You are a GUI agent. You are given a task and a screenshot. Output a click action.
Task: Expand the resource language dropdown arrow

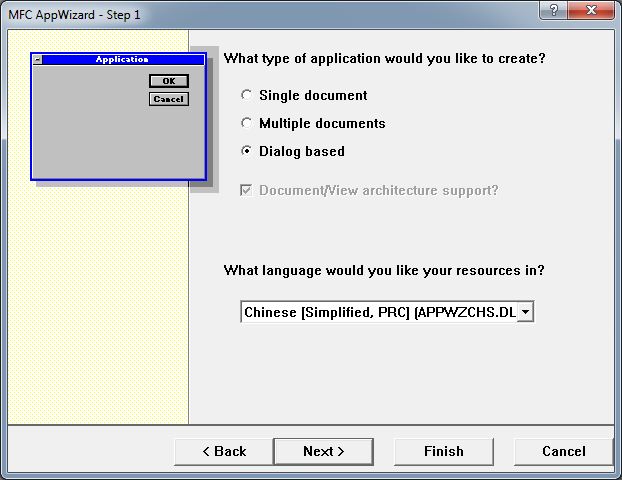[526, 312]
